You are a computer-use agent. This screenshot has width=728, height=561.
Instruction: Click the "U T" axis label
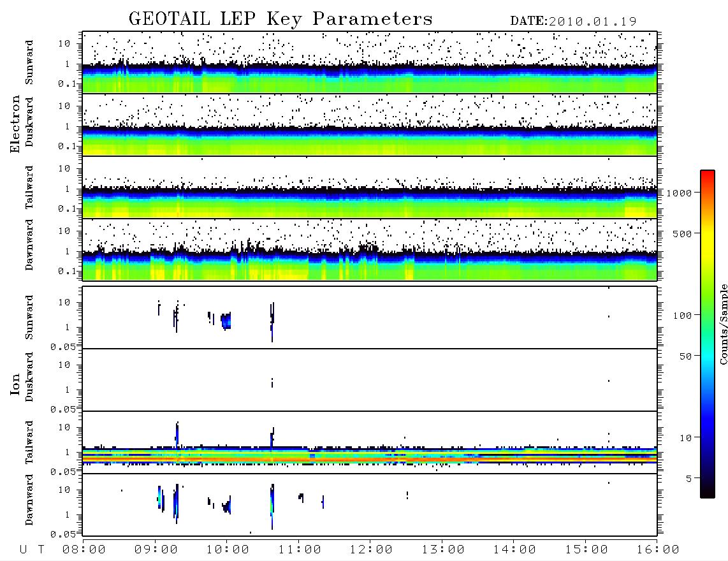32,550
